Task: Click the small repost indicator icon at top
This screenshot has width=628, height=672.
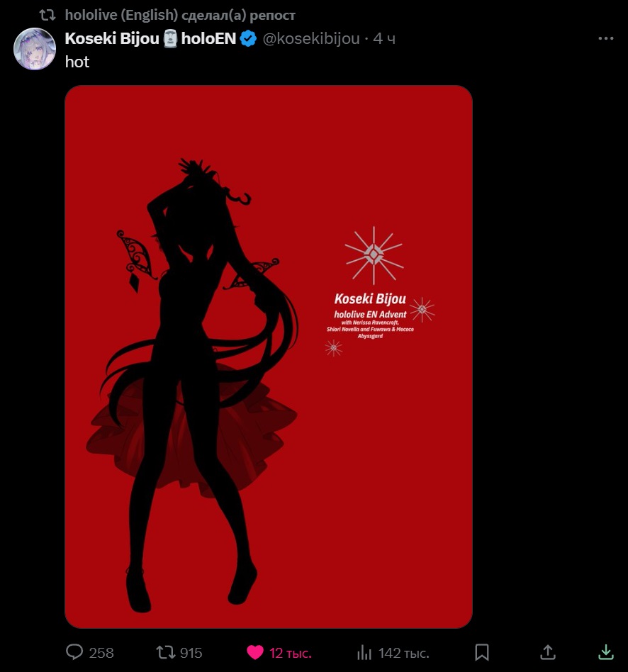Action: (47, 15)
